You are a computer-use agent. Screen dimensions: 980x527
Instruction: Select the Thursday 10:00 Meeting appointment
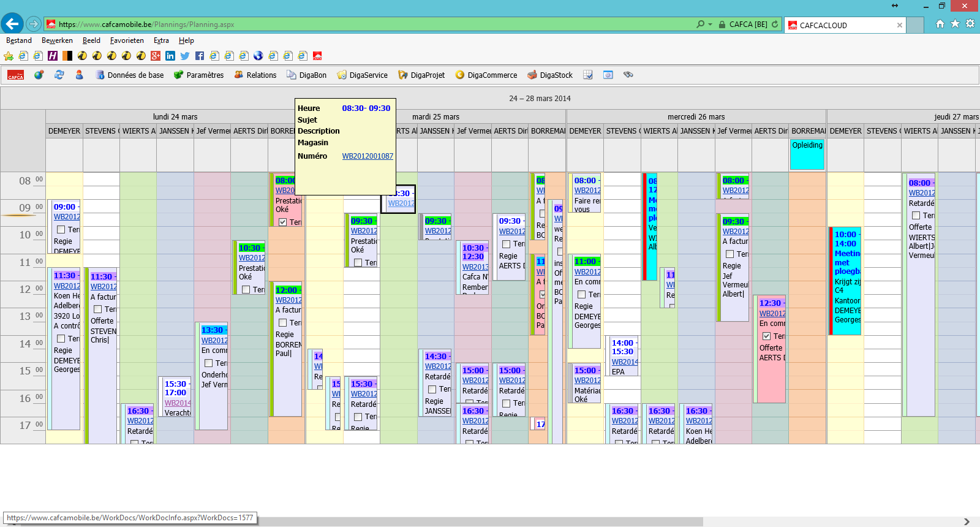845,281
